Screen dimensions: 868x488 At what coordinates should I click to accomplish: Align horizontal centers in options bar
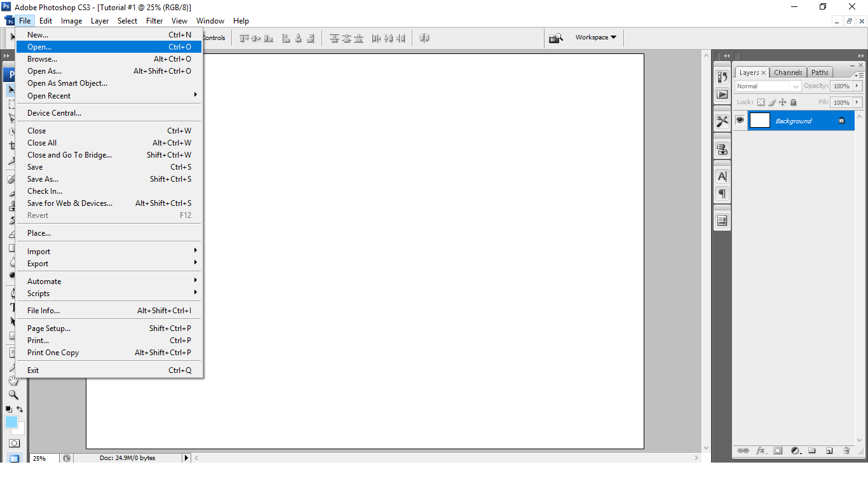coord(298,38)
